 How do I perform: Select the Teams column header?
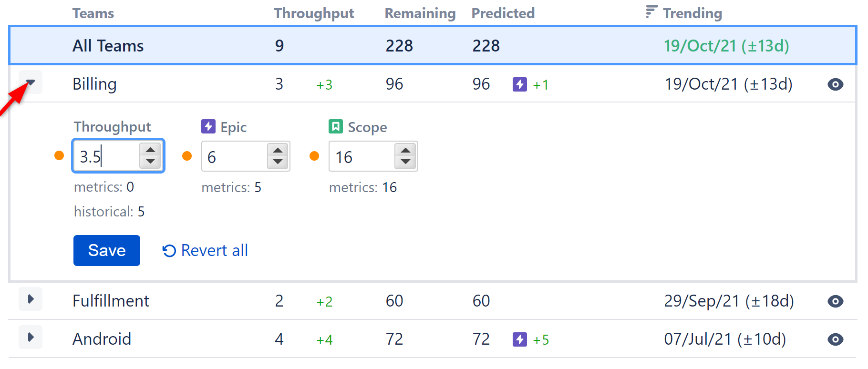coord(93,13)
